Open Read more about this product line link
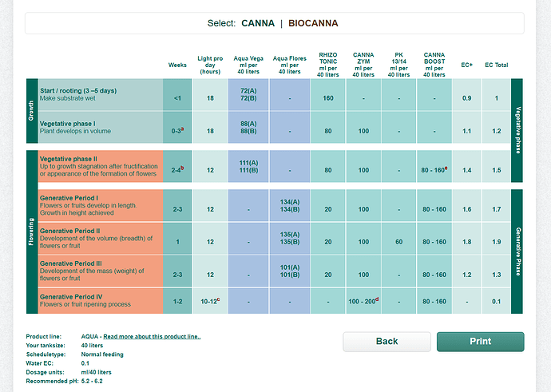Image resolution: width=551 pixels, height=392 pixels. point(152,336)
